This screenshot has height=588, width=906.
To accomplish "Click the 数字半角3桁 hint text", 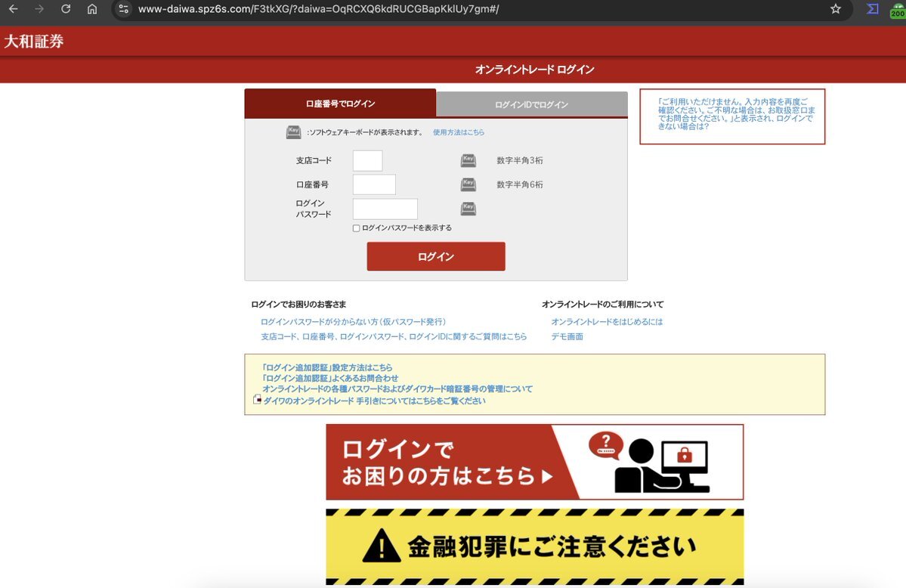I will (520, 160).
